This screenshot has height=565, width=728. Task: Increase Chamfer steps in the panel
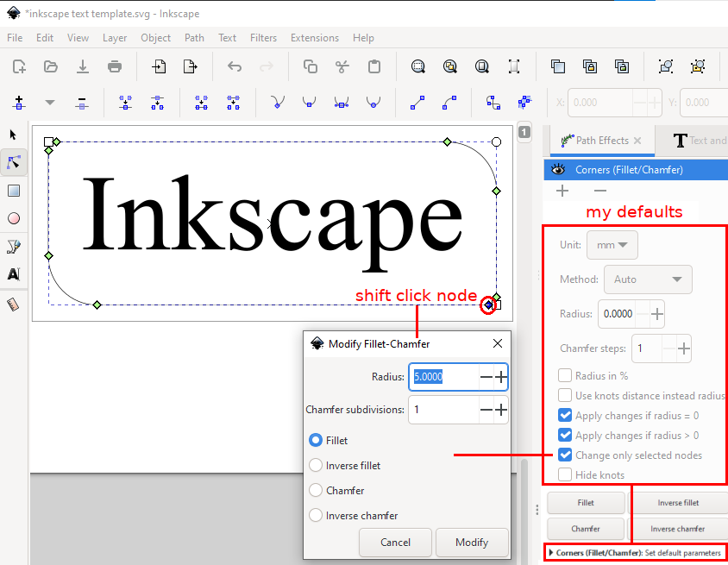tap(683, 348)
